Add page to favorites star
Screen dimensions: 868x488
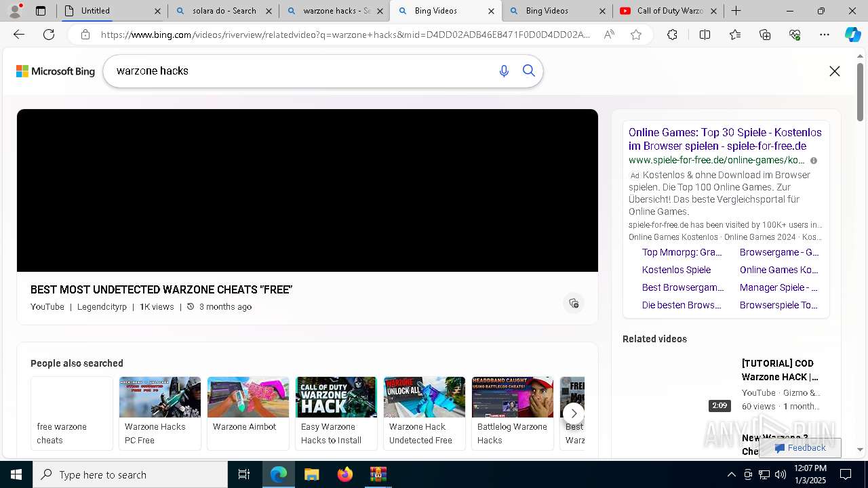click(636, 35)
